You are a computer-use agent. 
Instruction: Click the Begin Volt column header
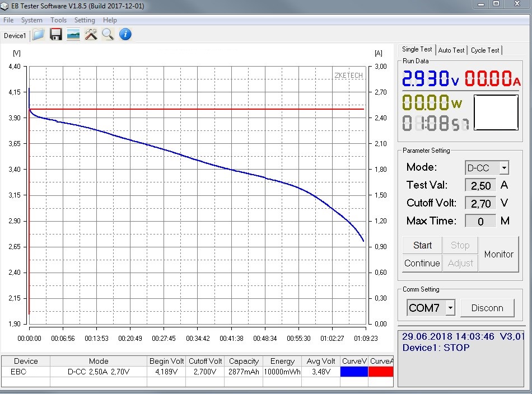[x=166, y=361]
